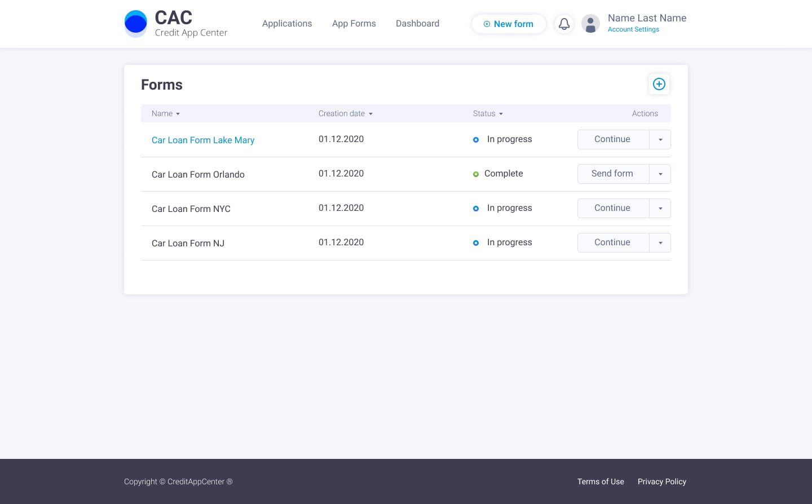812x504 pixels.
Task: Sort by the Status column
Action: point(488,113)
